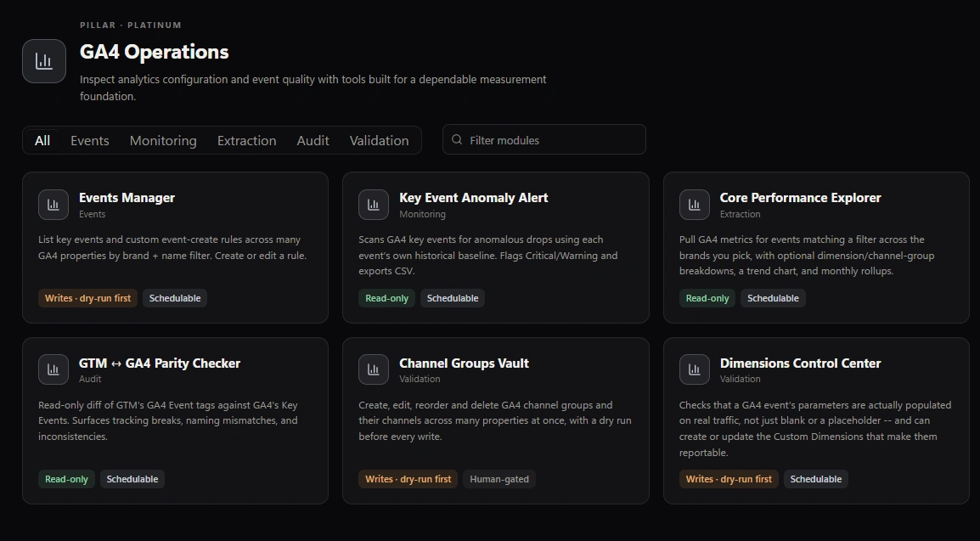Screen dimensions: 980x541
Task: Click the Events Manager card icon
Action: tap(54, 205)
